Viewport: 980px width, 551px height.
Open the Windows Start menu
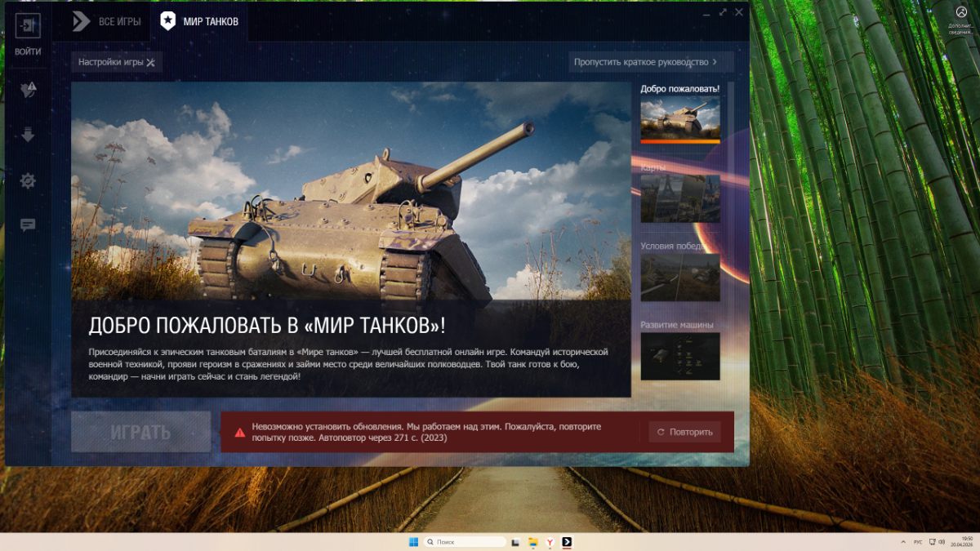tap(413, 542)
